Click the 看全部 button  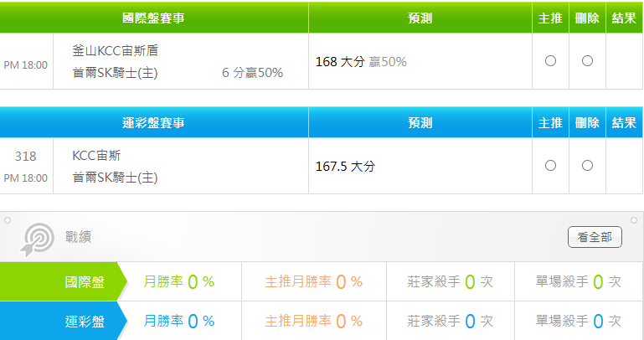pyautogui.click(x=595, y=237)
